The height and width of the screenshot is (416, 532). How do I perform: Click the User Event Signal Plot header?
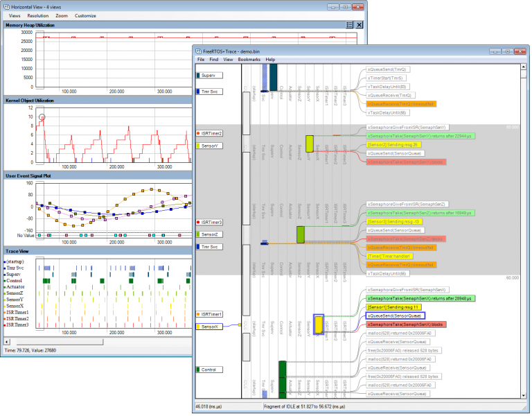click(98, 176)
